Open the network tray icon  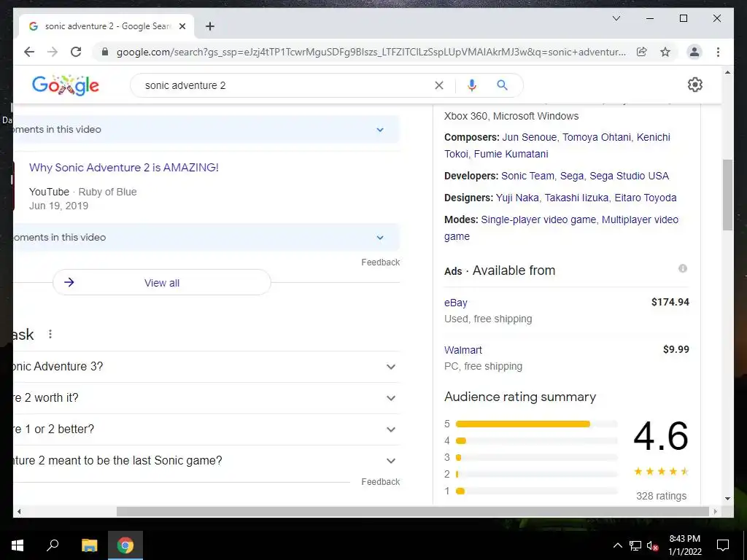pyautogui.click(x=635, y=545)
